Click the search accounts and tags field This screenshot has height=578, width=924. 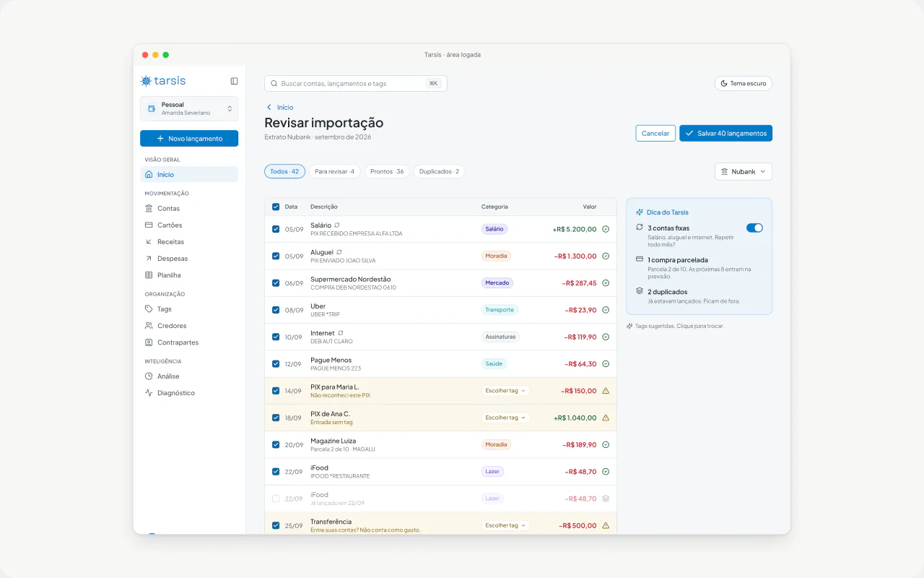point(355,84)
